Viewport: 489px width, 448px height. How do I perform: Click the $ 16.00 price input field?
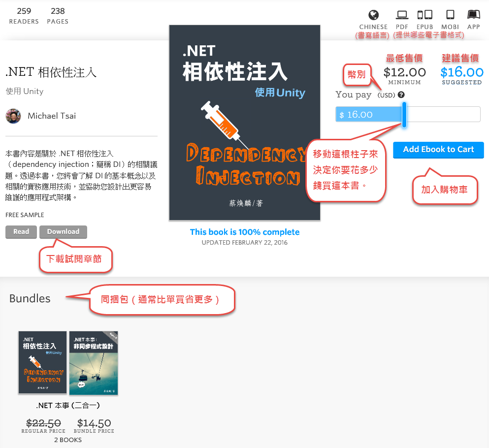pyautogui.click(x=408, y=114)
